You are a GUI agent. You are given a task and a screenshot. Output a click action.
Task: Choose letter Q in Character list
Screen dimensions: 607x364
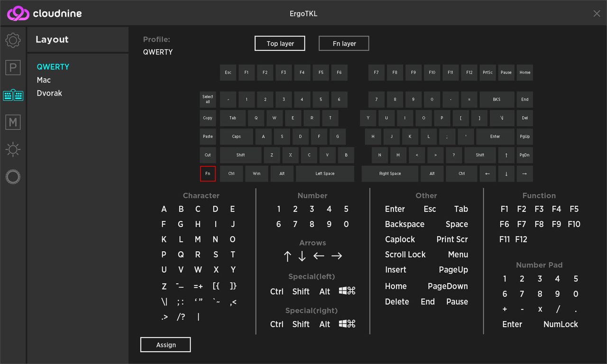(181, 255)
